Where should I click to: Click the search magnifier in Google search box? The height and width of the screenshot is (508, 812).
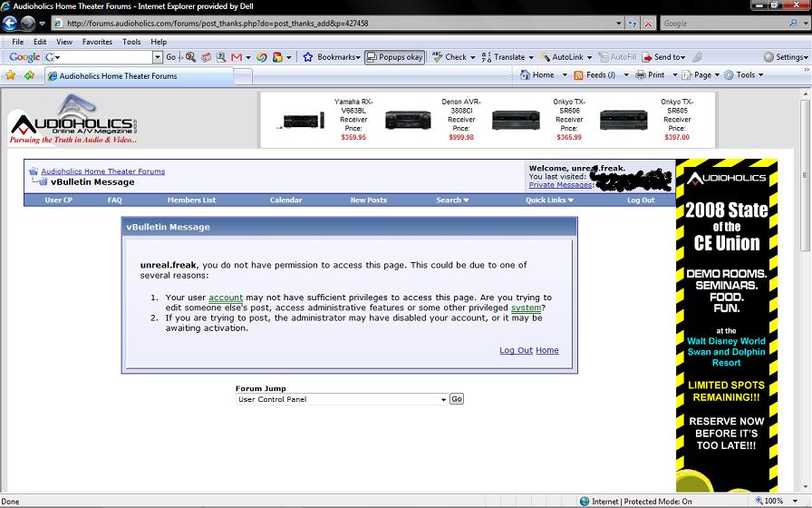tap(793, 23)
